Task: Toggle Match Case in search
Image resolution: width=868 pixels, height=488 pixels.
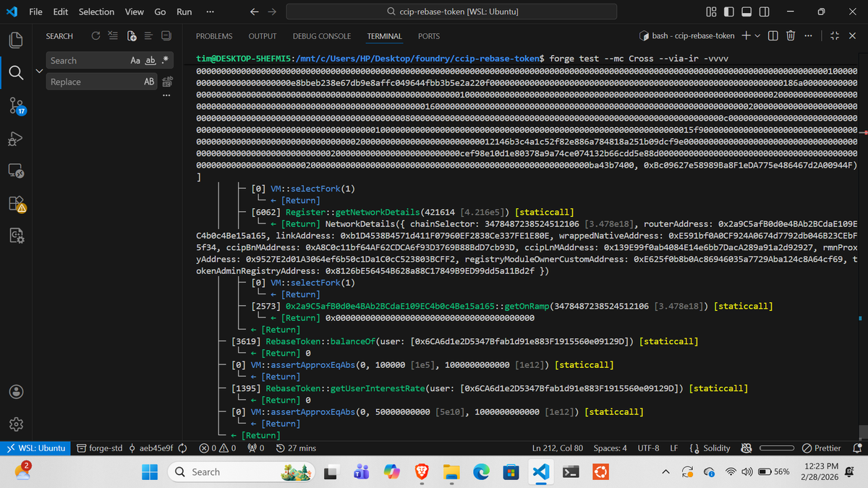Action: [136, 60]
